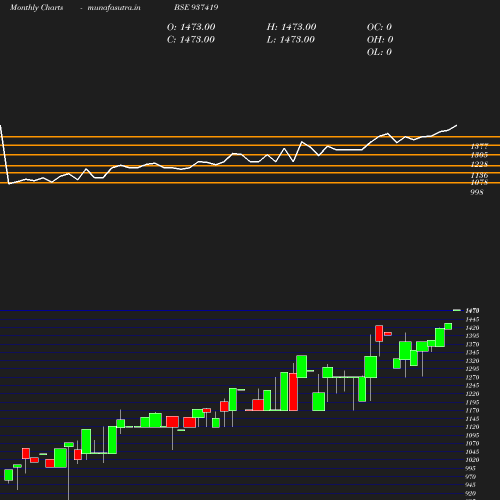Click the 945 price axis label
Screen dimensions: 500x500
470,485
